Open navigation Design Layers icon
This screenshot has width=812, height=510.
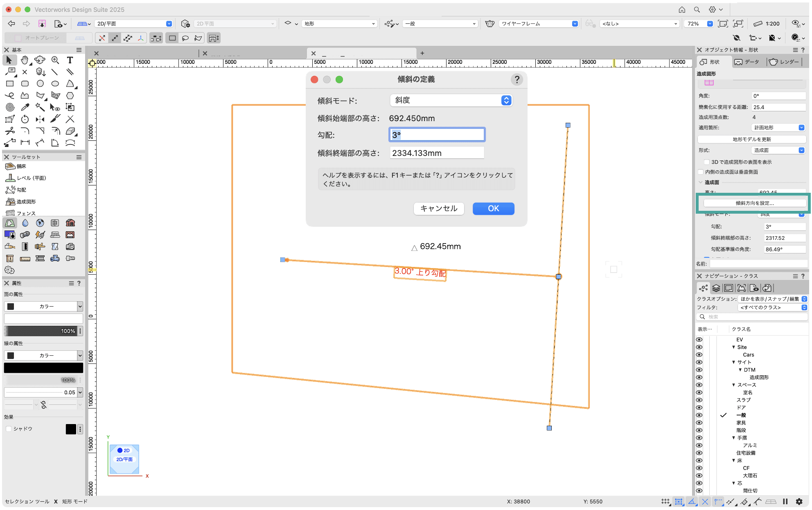click(716, 288)
